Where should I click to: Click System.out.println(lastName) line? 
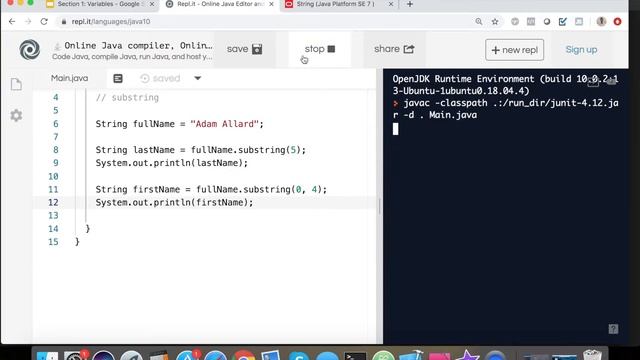pos(171,163)
